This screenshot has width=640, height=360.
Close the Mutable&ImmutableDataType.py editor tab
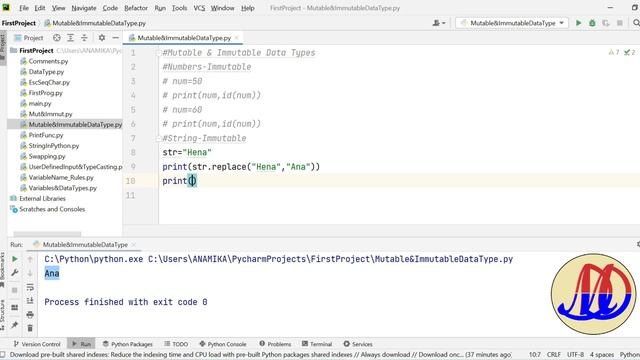tap(236, 38)
